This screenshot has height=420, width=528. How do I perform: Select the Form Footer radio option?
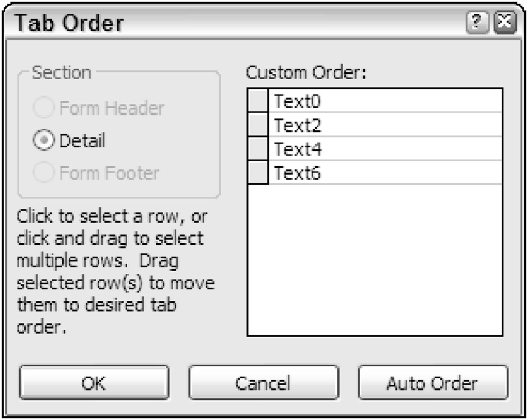pos(43,173)
